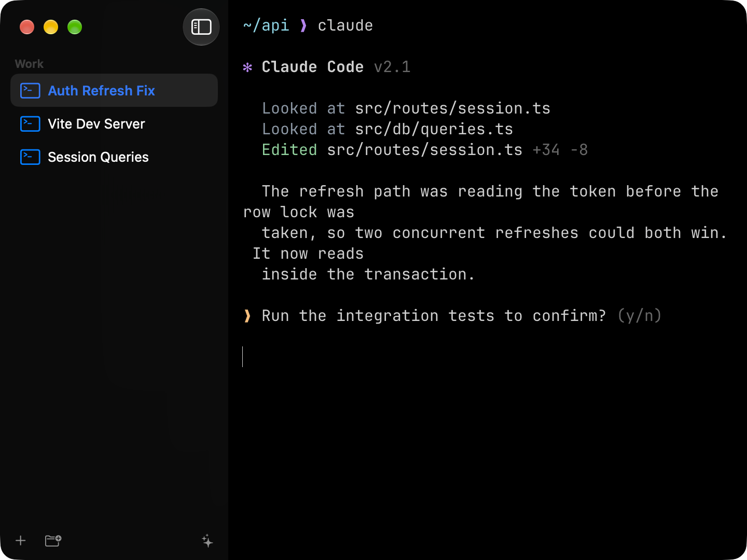This screenshot has width=747, height=560.
Task: Click the v2.1 version label
Action: tap(392, 67)
